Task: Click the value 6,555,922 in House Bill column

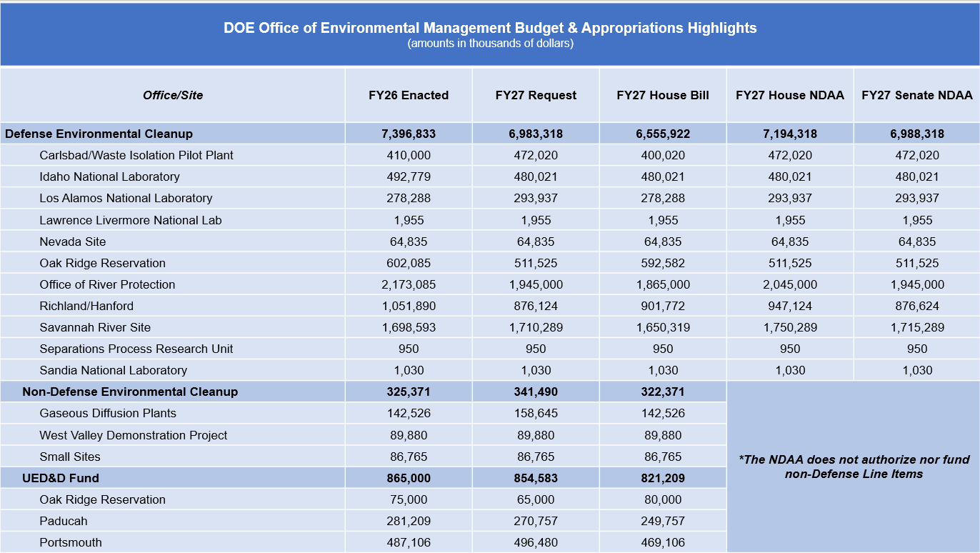Action: [663, 134]
